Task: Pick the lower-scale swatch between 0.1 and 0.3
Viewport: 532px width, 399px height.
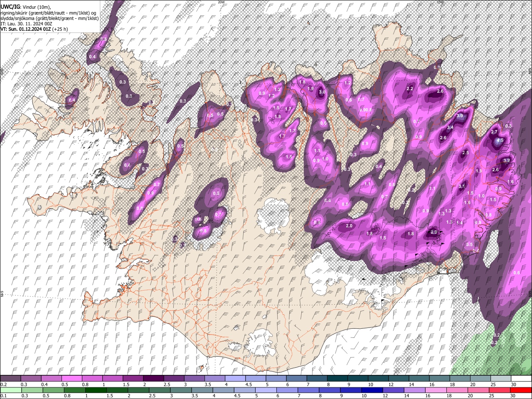Action: [x=10, y=390]
